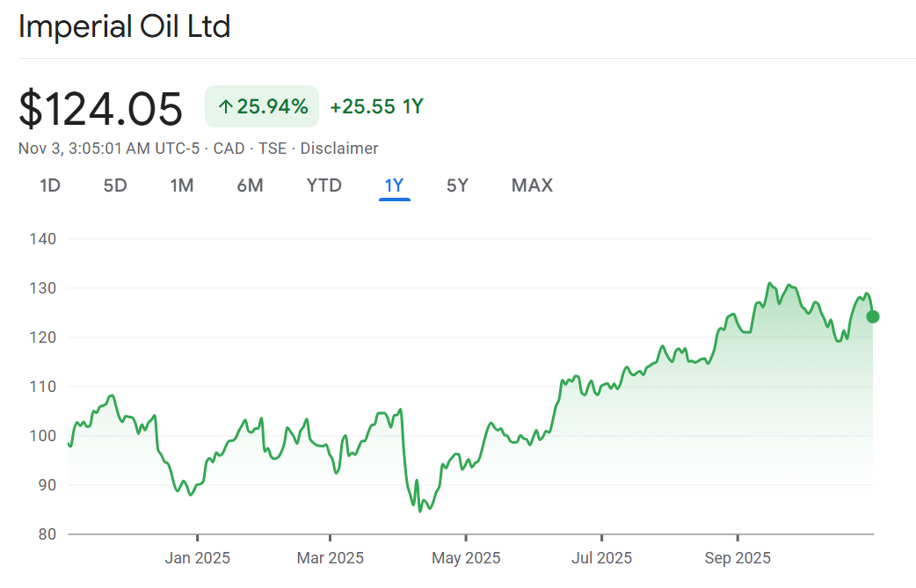Screen dimensions: 916x588
Task: Click the Imperial Oil Ltd title
Action: click(x=124, y=26)
